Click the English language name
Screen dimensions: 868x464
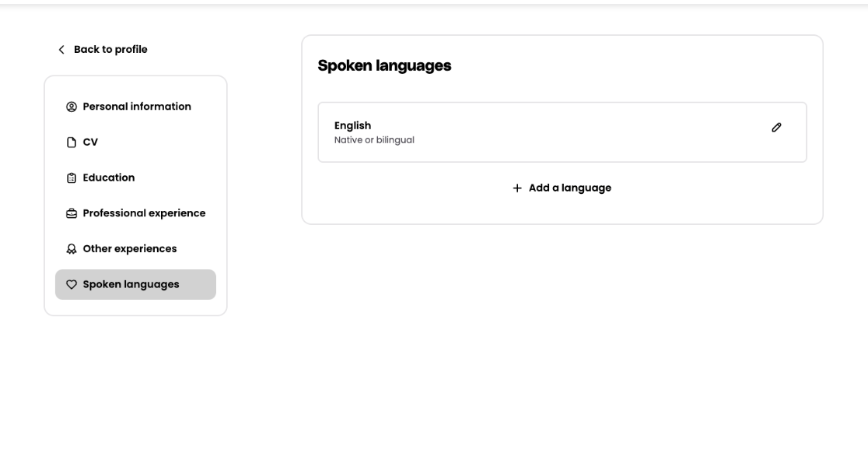pos(352,125)
